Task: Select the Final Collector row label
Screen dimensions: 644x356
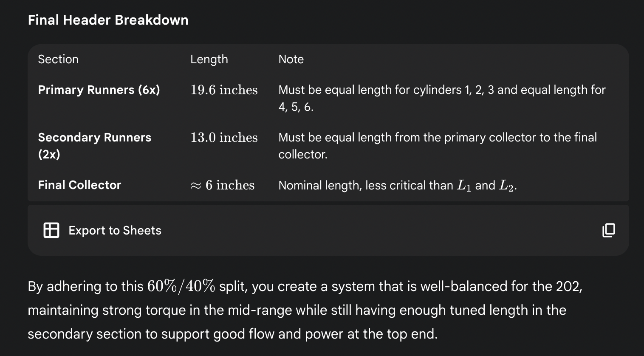Action: pos(79,185)
